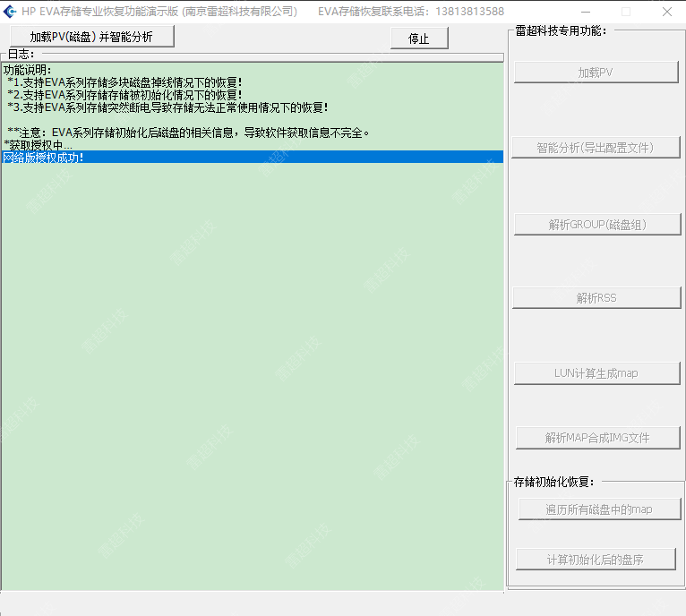Click 解析MAP合成IMG文件 button

click(x=597, y=438)
